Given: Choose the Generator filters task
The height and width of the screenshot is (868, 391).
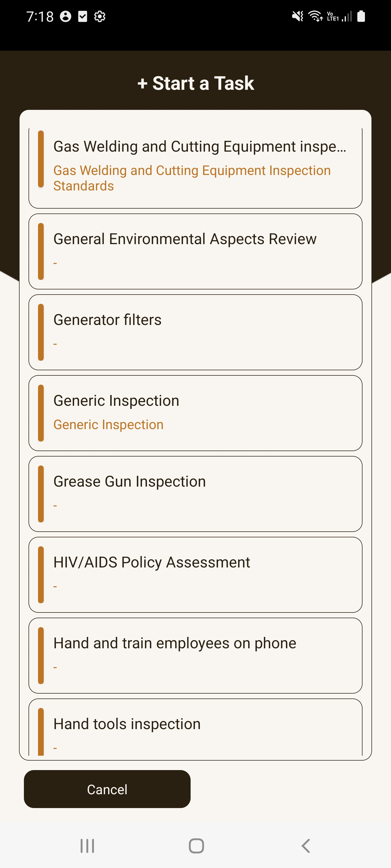Looking at the screenshot, I should click(x=195, y=332).
